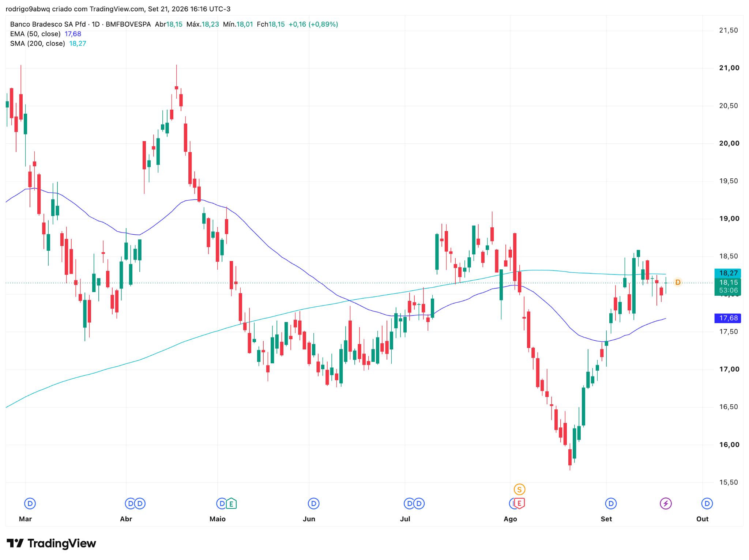Open the red earnings marker near Ago
Image resolution: width=749 pixels, height=560 pixels.
(x=519, y=504)
